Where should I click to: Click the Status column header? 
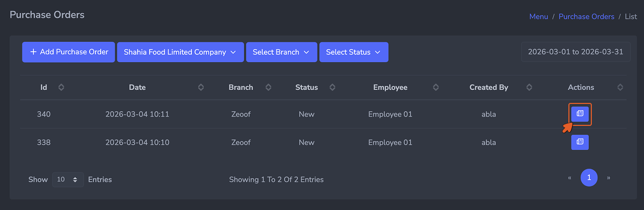point(307,87)
